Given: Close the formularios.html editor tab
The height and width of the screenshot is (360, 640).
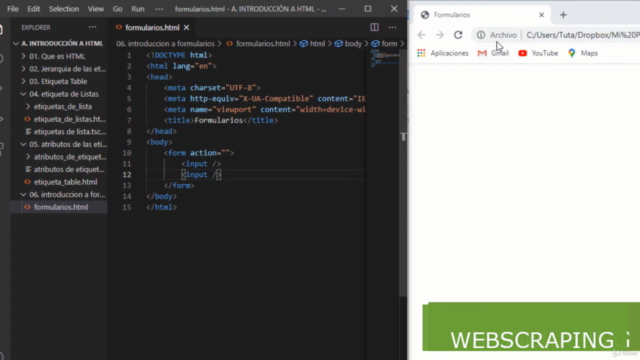Looking at the screenshot, I should [x=187, y=27].
